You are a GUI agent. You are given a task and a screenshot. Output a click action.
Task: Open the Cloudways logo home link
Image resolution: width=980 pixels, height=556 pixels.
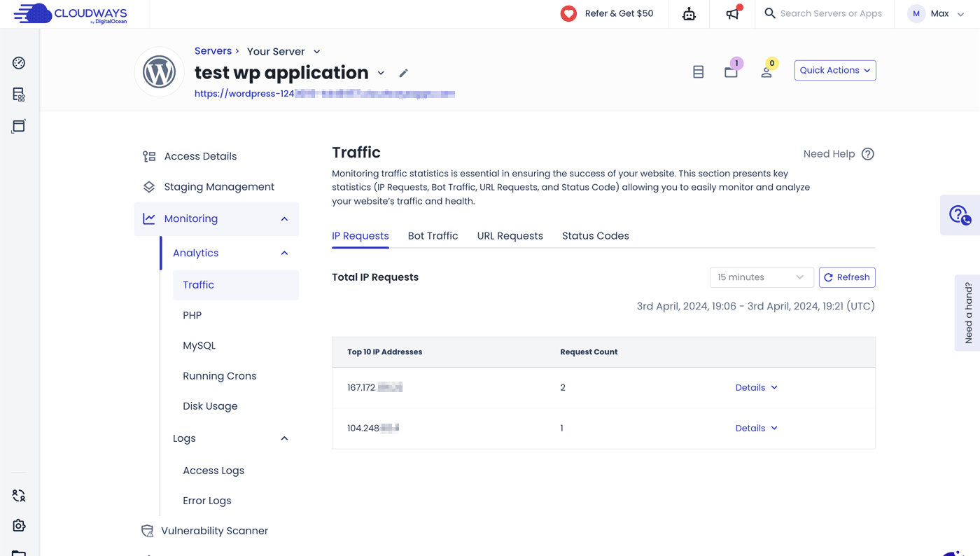click(x=71, y=13)
